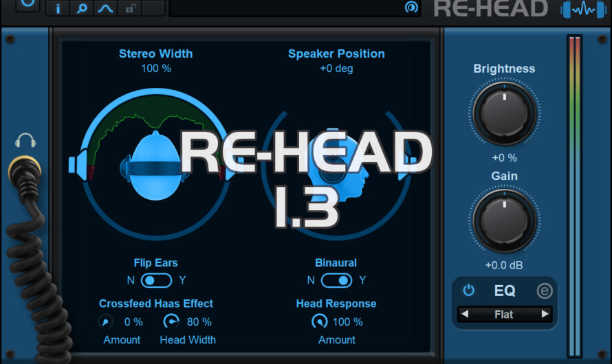The image size is (612, 364).
Task: Open the Flat EQ preset dropdown
Action: [504, 314]
